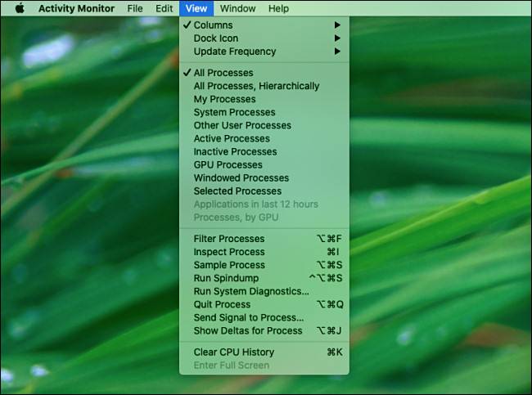The height and width of the screenshot is (395, 532).
Task: Close the open View menu
Action: coord(196,8)
